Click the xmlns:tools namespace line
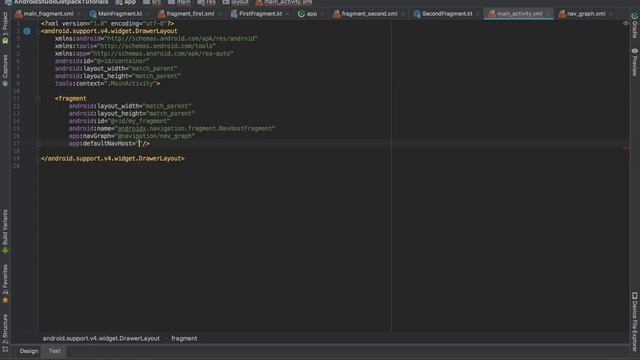Image resolution: width=640 pixels, height=360 pixels. (x=135, y=46)
